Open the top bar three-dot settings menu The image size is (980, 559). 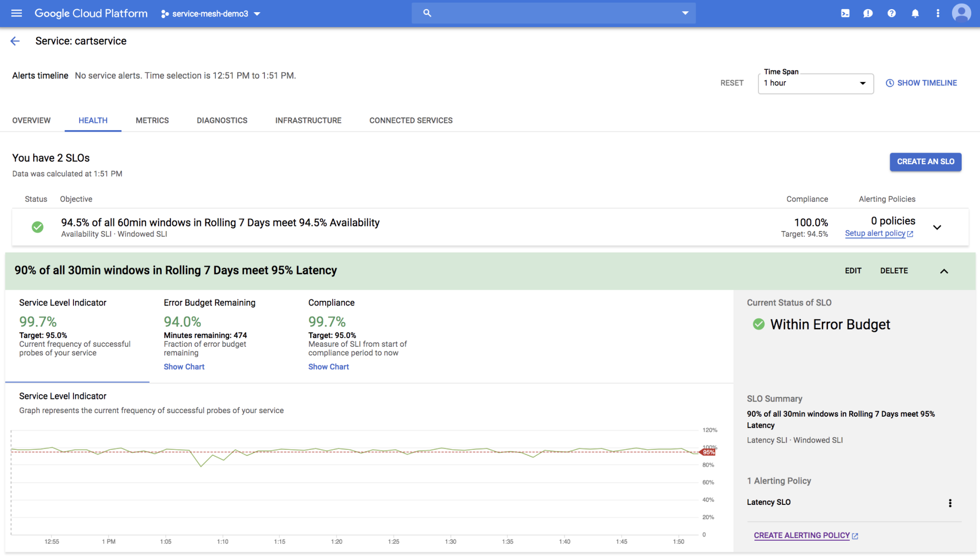point(938,13)
